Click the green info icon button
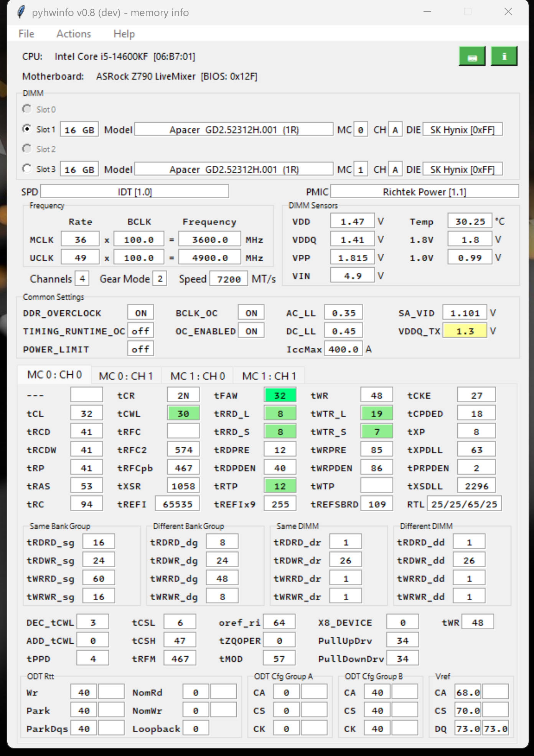534x756 pixels. click(x=504, y=56)
